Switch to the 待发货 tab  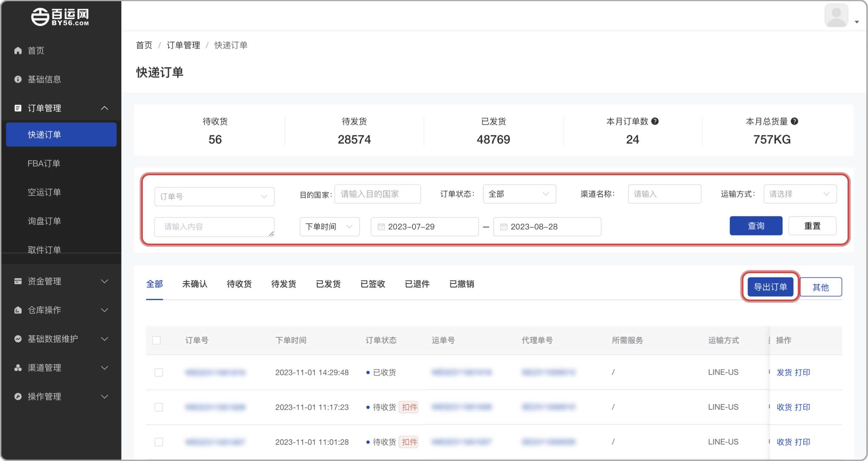point(283,284)
